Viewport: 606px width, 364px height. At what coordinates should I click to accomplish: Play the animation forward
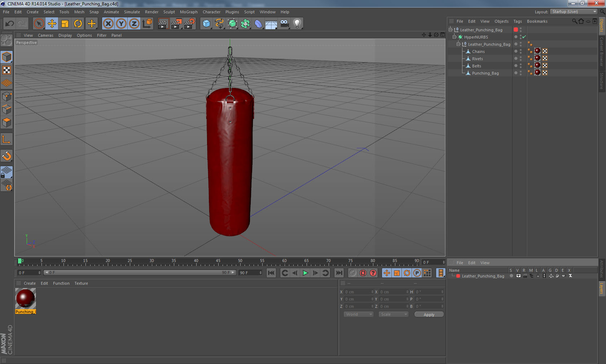pos(305,273)
